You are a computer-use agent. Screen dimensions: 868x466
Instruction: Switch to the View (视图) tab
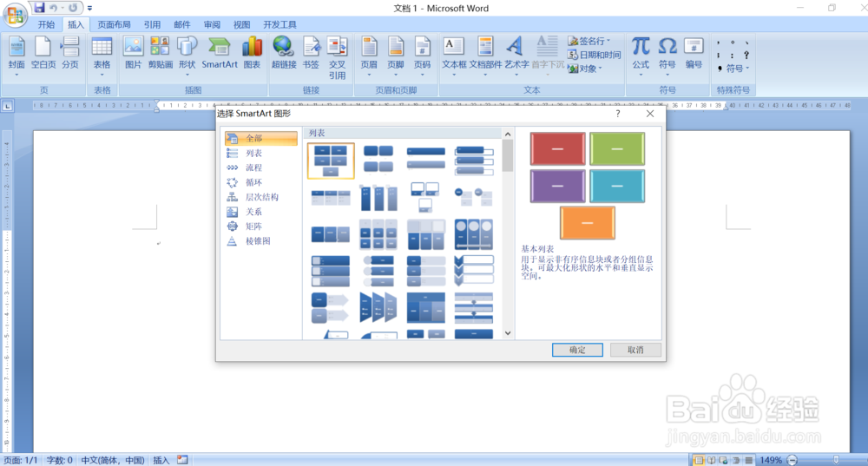tap(242, 24)
